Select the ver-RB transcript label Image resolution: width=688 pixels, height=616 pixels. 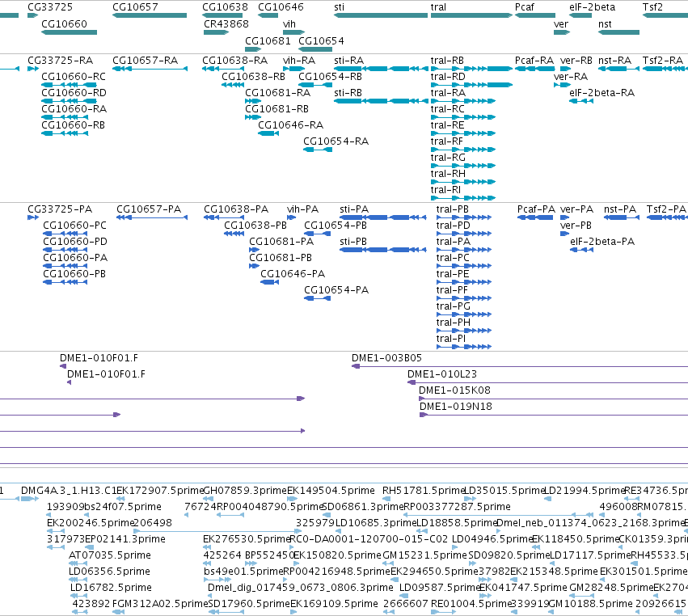point(576,60)
